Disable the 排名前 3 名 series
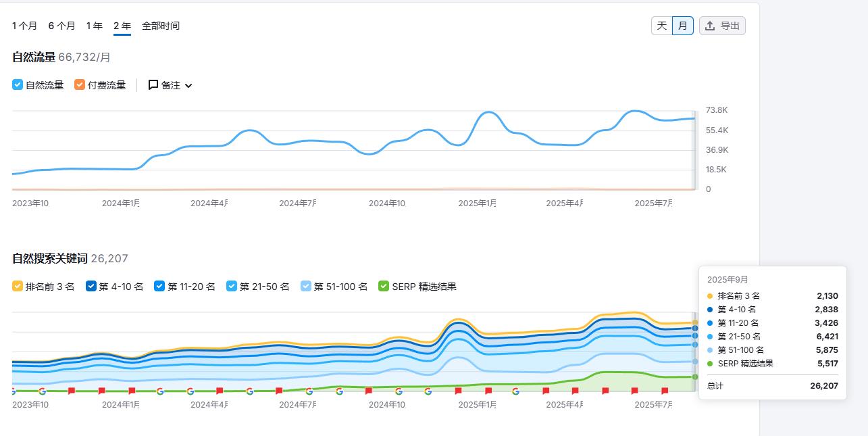868x436 pixels. point(18,287)
